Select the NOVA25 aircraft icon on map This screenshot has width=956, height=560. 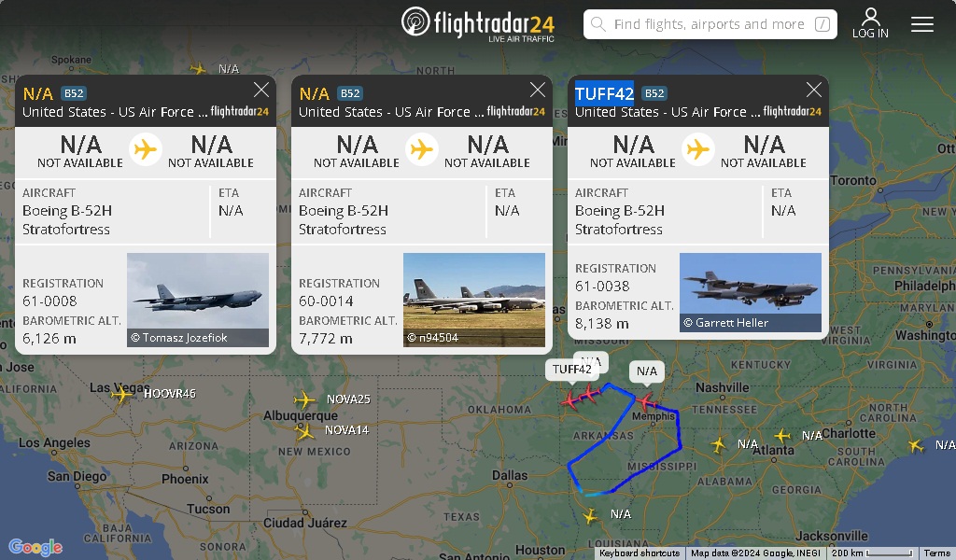coord(304,399)
